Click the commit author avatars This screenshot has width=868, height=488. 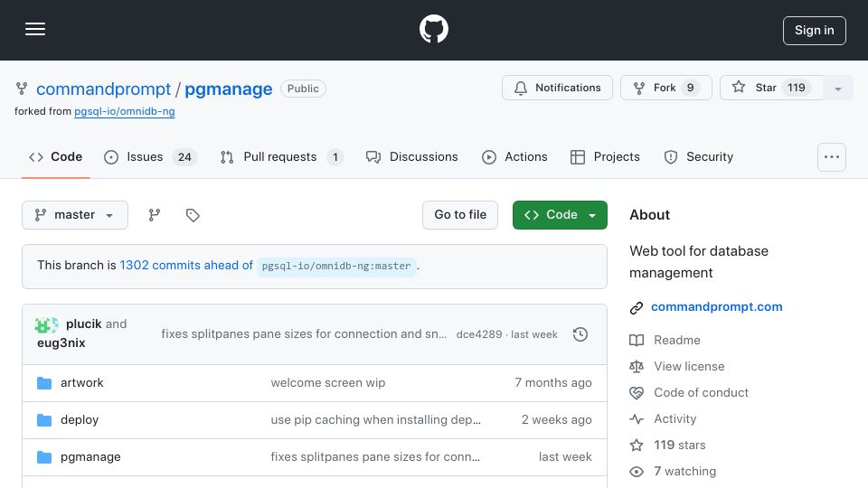[x=46, y=324]
